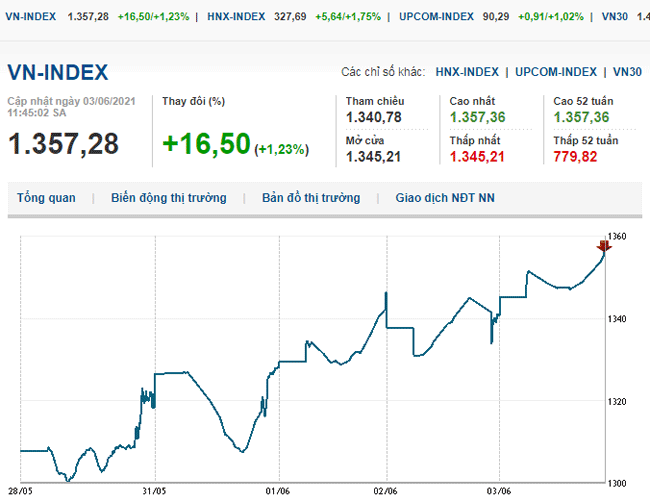The image size is (650, 502).
Task: Click the update time 11:45:02 SA
Action: pos(37,113)
